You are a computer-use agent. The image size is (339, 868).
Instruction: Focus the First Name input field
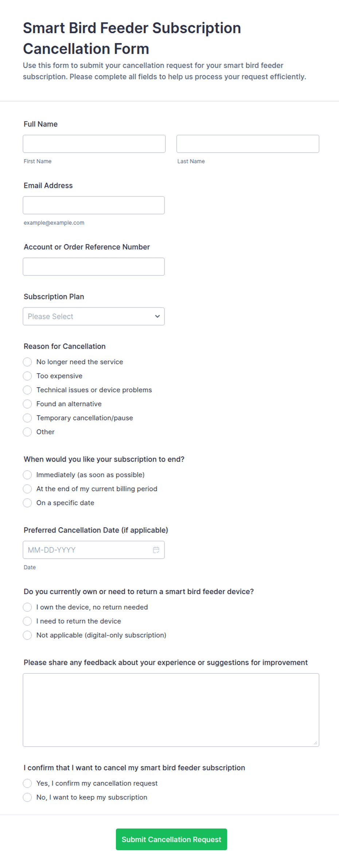tap(94, 144)
